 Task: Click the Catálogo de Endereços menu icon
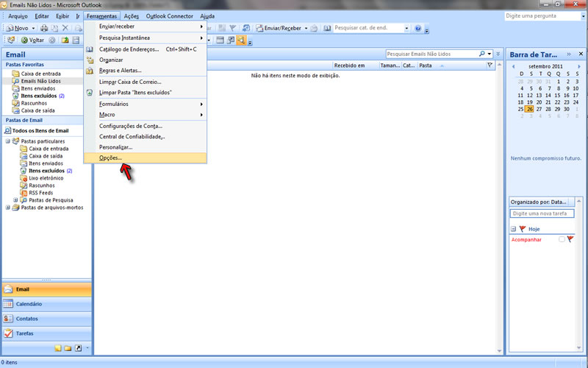pos(90,49)
